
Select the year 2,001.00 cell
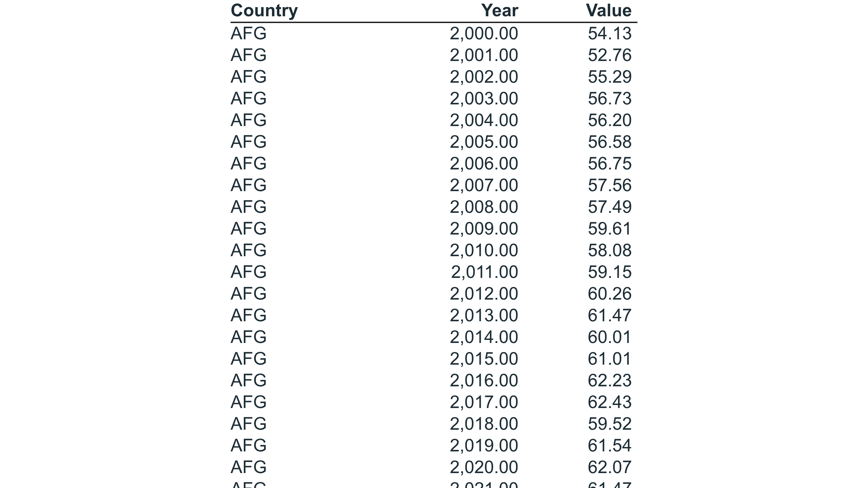pyautogui.click(x=484, y=55)
